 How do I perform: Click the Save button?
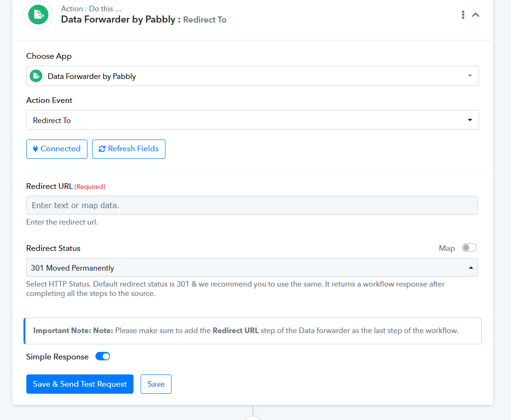tap(156, 384)
